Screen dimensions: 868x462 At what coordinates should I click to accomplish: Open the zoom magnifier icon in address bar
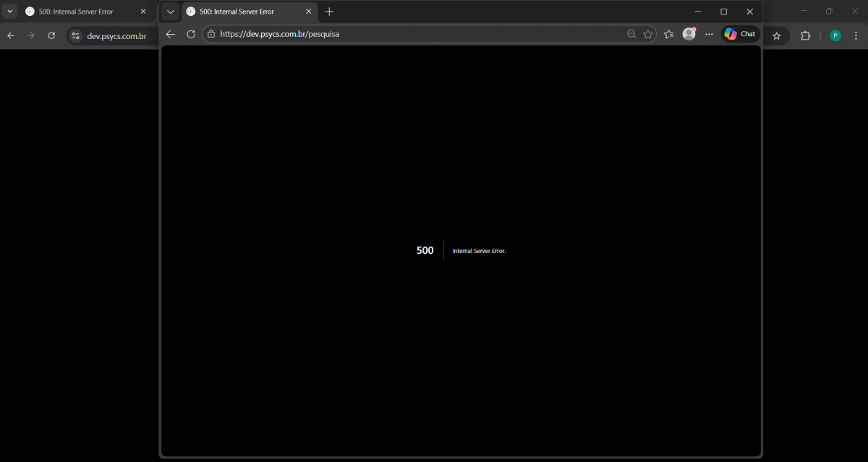coord(631,34)
